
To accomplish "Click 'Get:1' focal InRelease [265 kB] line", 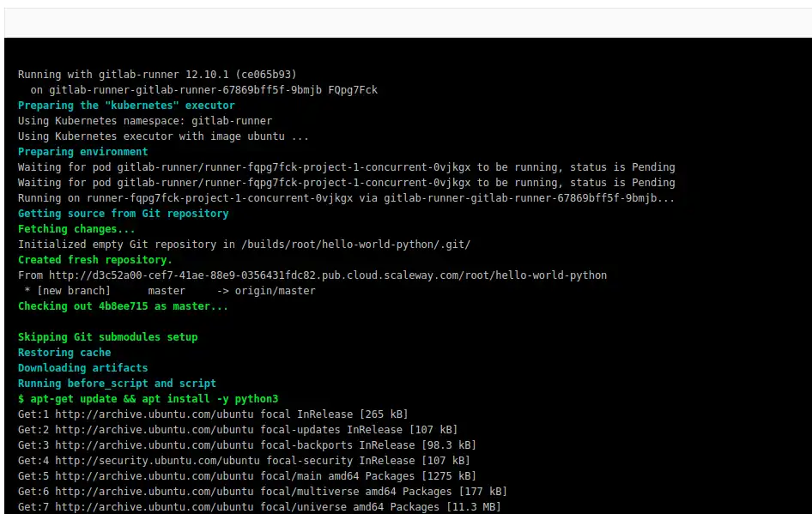I will [x=213, y=414].
